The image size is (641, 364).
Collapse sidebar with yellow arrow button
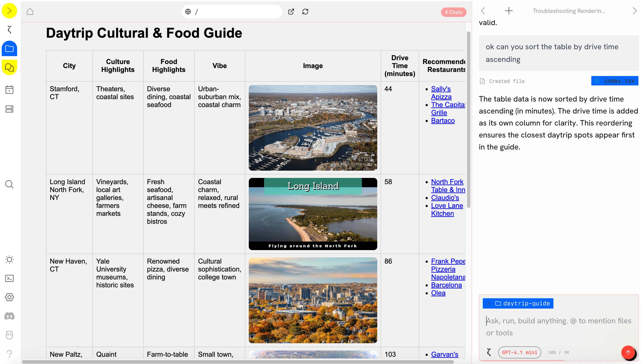(x=9, y=11)
